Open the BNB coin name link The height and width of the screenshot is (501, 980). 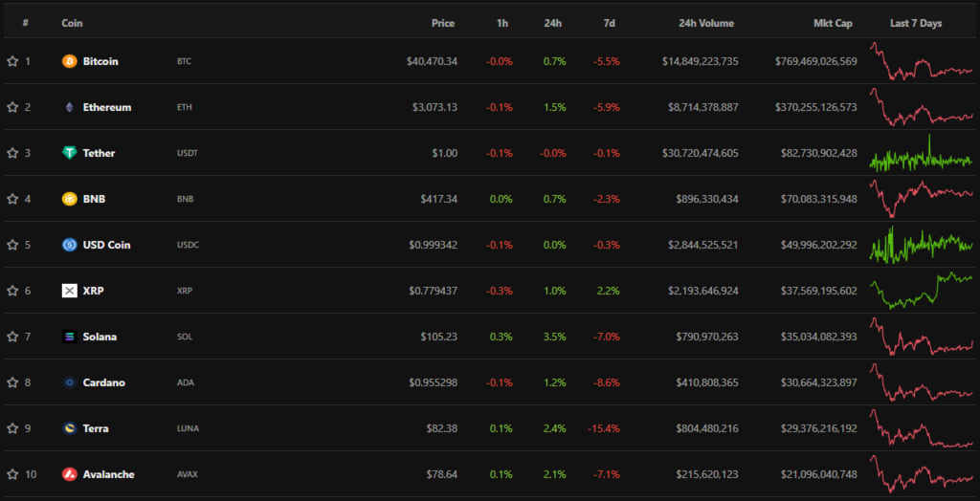[x=95, y=199]
